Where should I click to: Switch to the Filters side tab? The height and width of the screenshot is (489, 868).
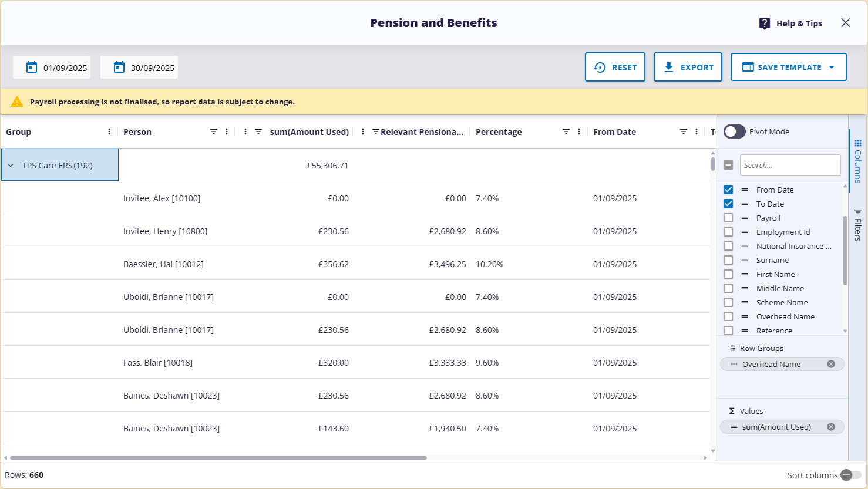click(858, 225)
